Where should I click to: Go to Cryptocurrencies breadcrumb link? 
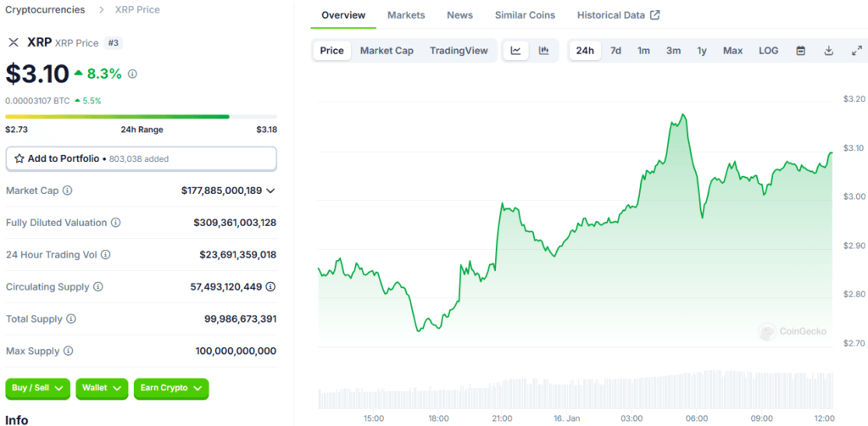point(46,9)
